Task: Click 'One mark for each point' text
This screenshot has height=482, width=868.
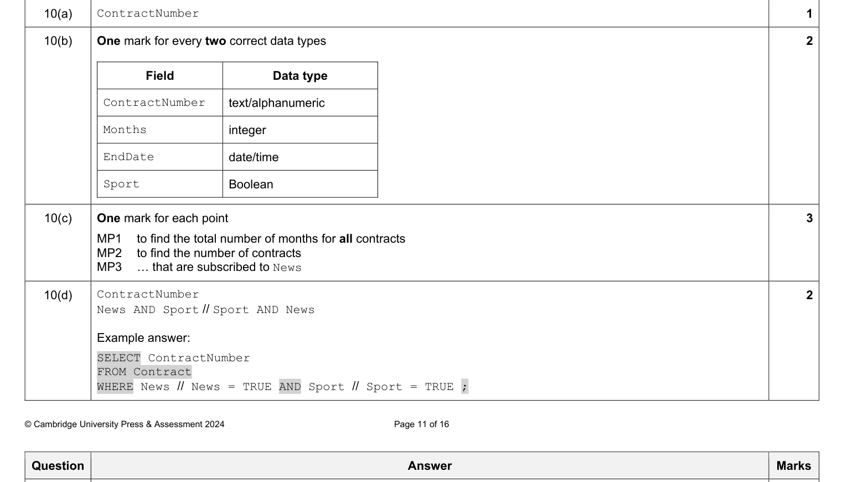Action: coord(162,218)
